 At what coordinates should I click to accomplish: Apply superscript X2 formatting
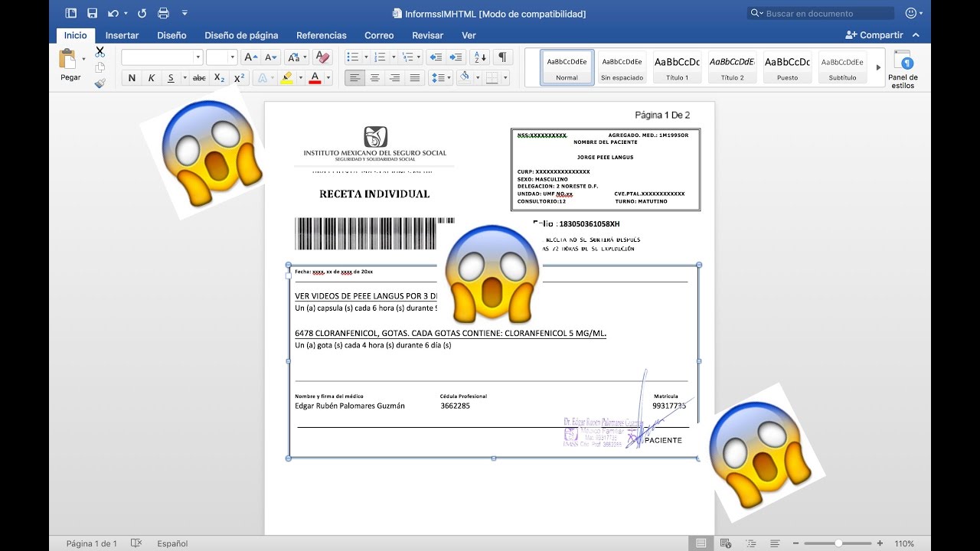(239, 78)
